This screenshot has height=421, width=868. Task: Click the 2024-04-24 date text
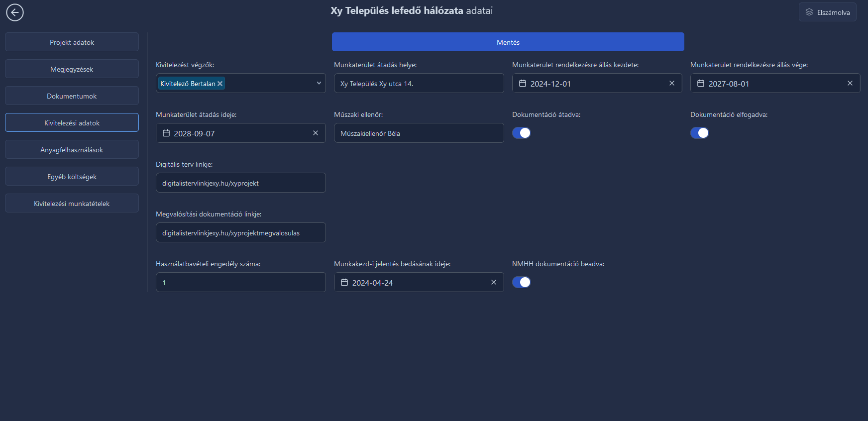pyautogui.click(x=372, y=283)
